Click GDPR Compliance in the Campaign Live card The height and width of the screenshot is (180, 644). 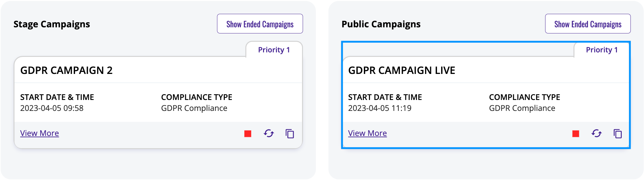tap(522, 108)
